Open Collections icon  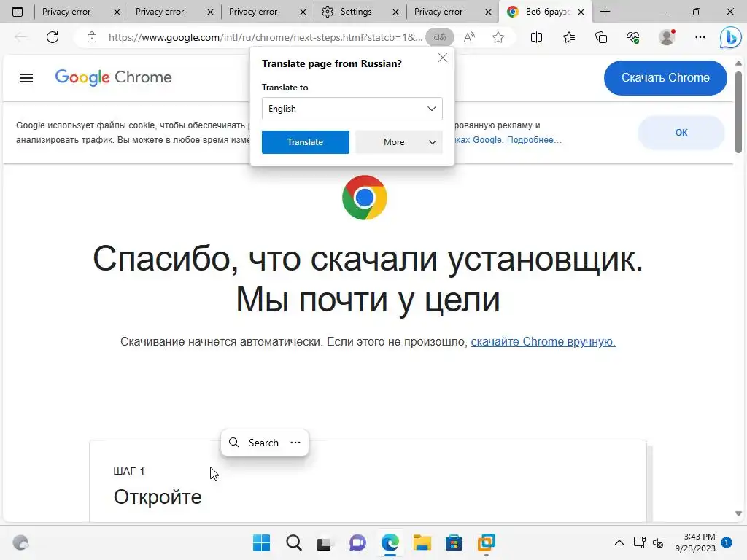[x=601, y=37]
